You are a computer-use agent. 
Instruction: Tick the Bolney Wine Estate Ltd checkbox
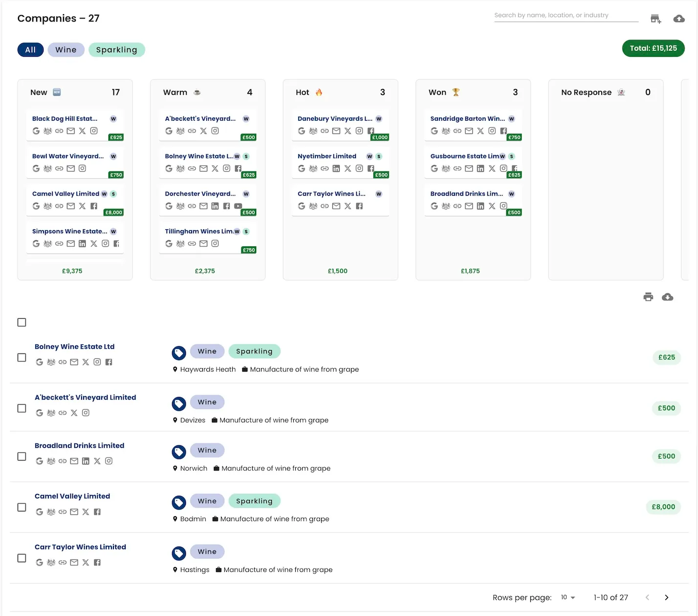click(22, 357)
